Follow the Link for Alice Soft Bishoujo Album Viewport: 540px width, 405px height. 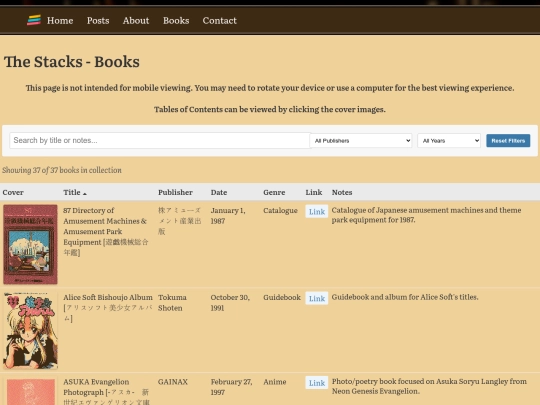[316, 299]
